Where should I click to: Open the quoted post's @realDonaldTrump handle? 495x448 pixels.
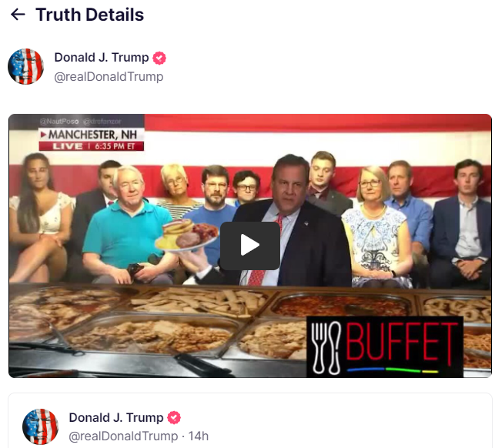(x=123, y=436)
